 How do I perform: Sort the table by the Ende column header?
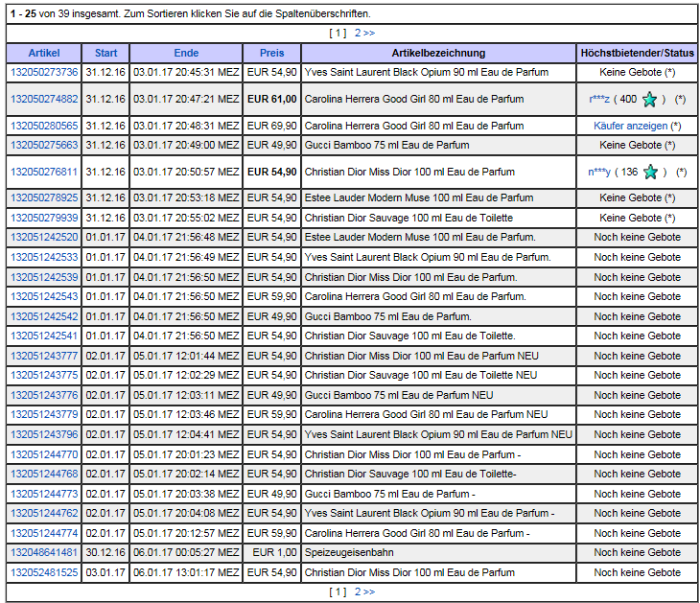coord(186,53)
